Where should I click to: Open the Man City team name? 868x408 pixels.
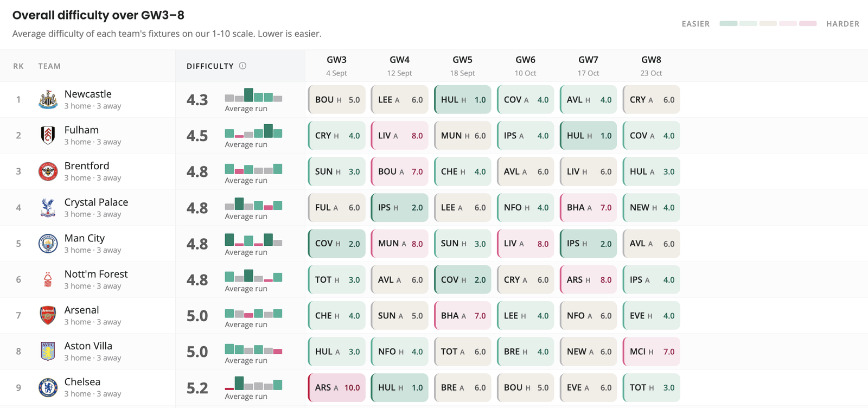tap(85, 238)
